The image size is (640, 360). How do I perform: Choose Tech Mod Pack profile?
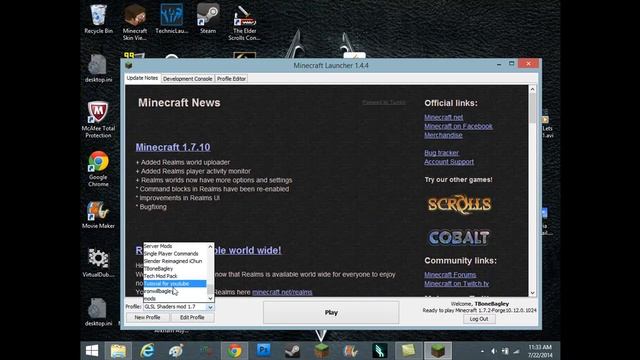[x=175, y=276]
